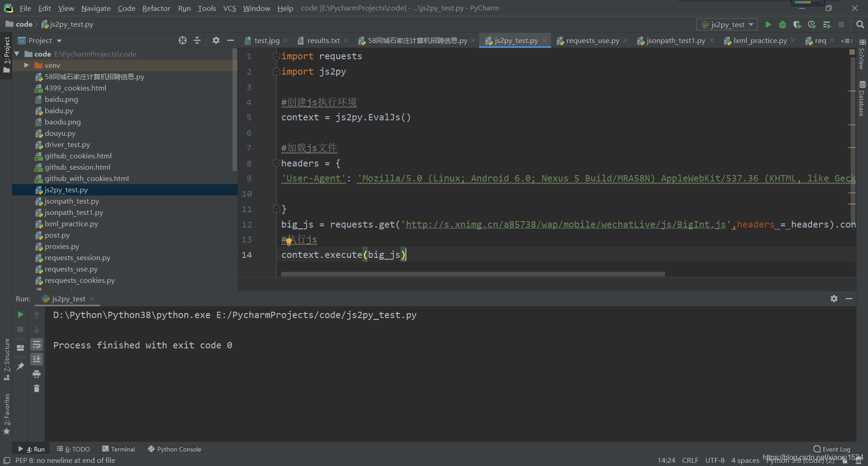Click the 4 spaces indent setting
This screenshot has height=466, width=868.
(745, 460)
